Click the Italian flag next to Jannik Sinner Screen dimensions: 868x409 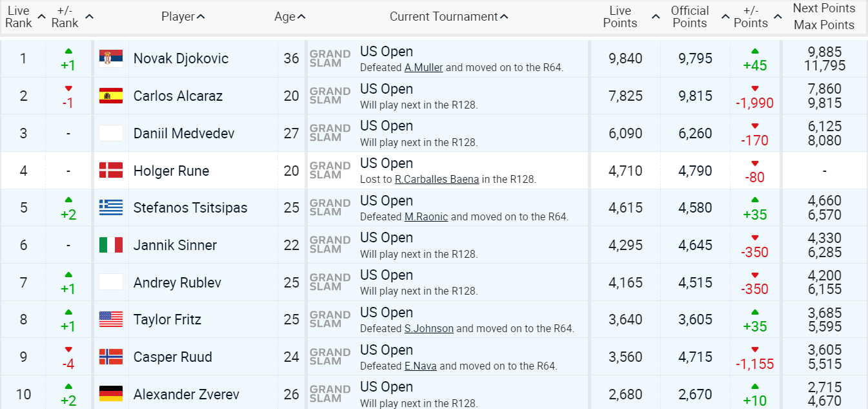(110, 244)
